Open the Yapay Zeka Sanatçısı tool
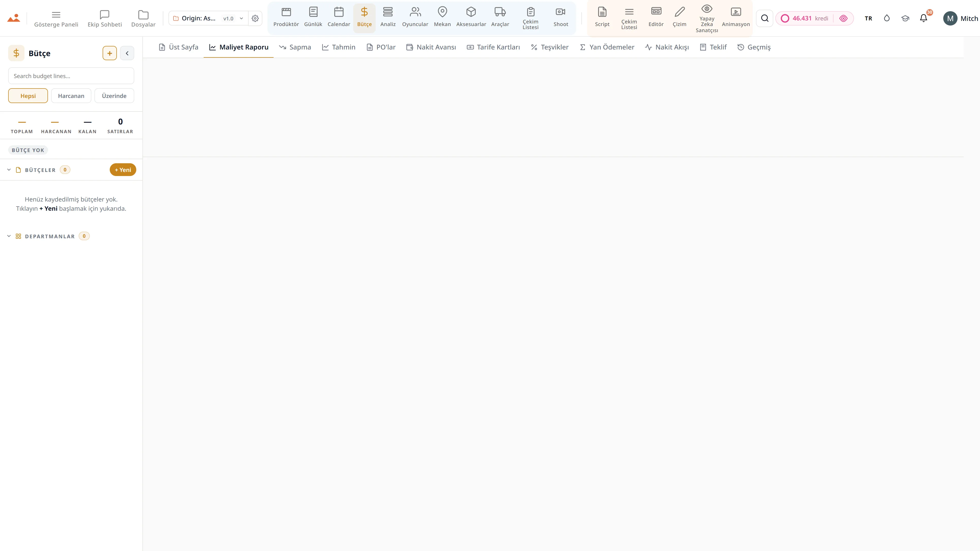The image size is (980, 551). (x=706, y=18)
